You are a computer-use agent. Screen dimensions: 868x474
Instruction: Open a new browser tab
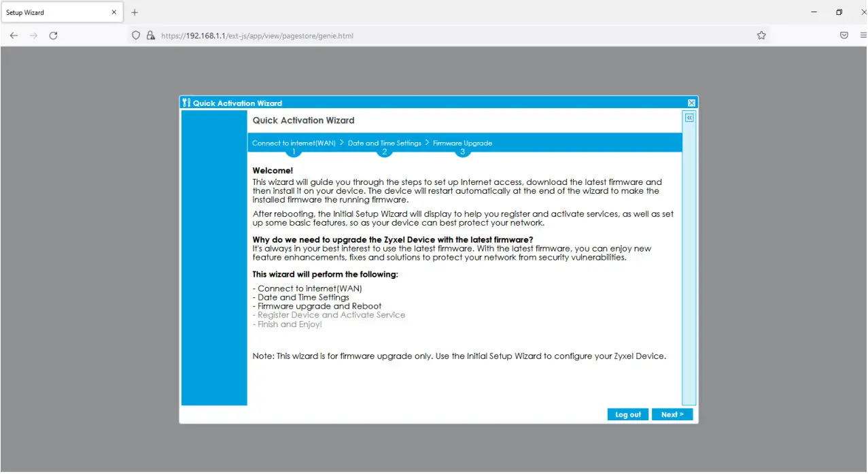pos(135,12)
